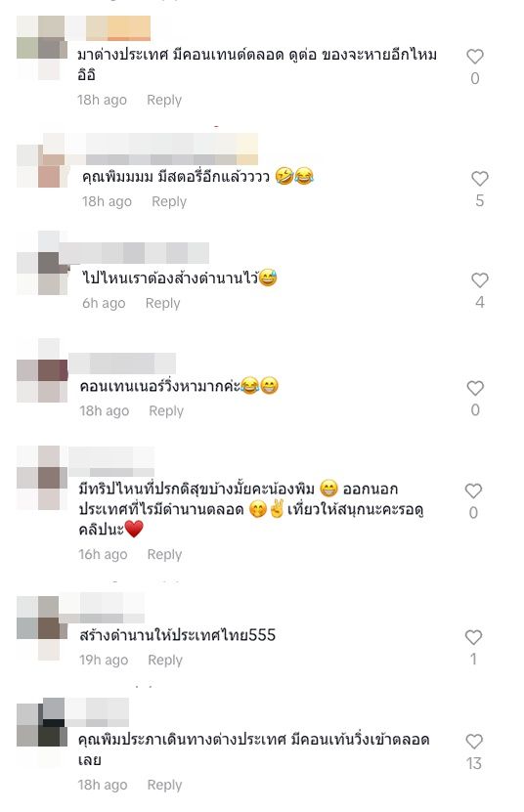Reply to the bottom คุณพิมประภา comment
Image resolution: width=524 pixels, height=812 pixels.
pos(165,785)
